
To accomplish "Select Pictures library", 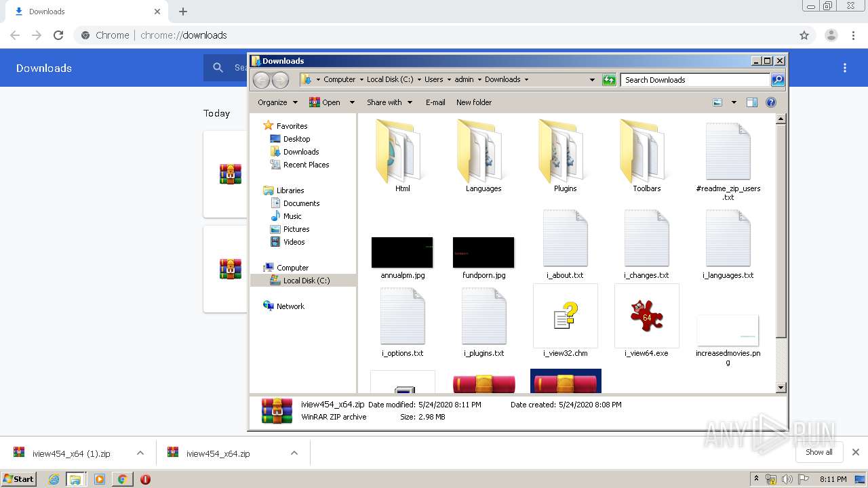I will [290, 229].
